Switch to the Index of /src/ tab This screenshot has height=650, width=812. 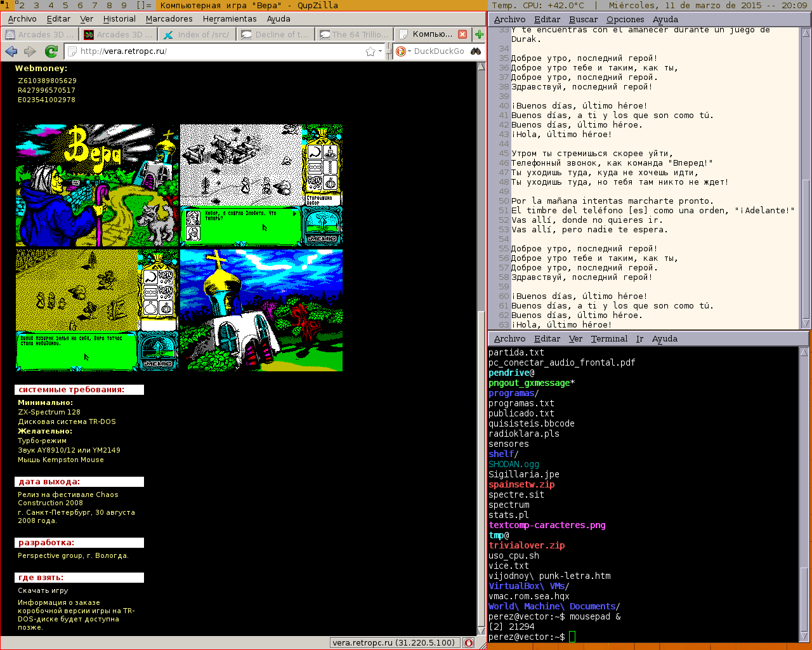tap(196, 34)
